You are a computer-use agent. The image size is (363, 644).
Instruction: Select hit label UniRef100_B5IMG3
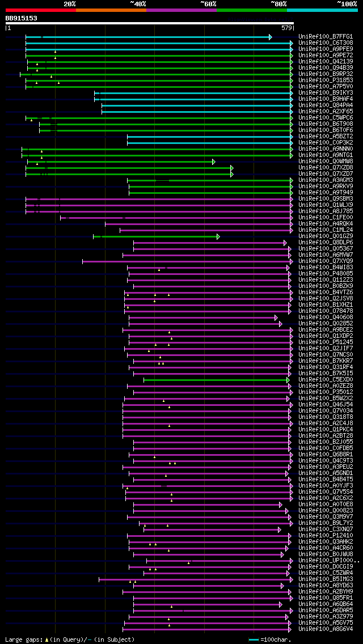coord(326,579)
